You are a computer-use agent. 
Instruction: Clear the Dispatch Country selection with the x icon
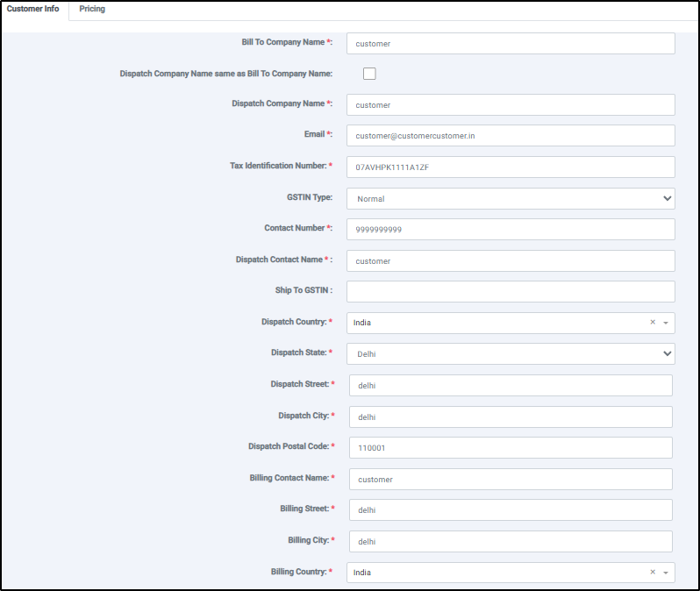click(653, 323)
